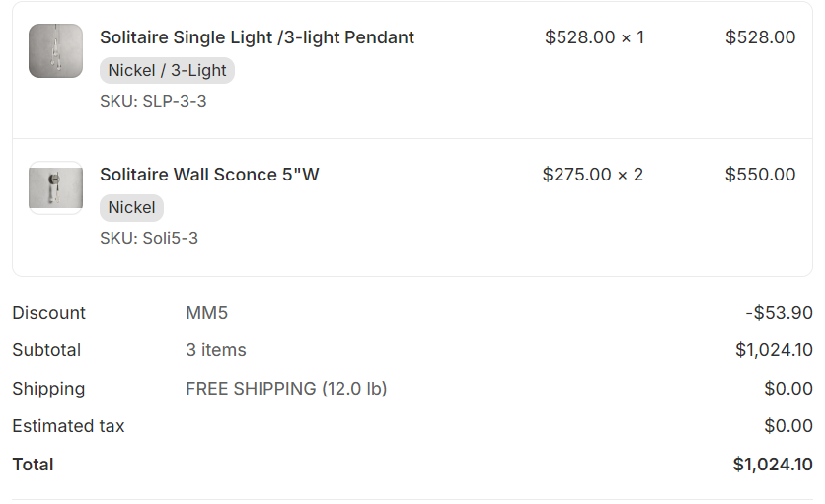Image resolution: width=825 pixels, height=504 pixels.
Task: Click the bold Total label
Action: click(33, 465)
